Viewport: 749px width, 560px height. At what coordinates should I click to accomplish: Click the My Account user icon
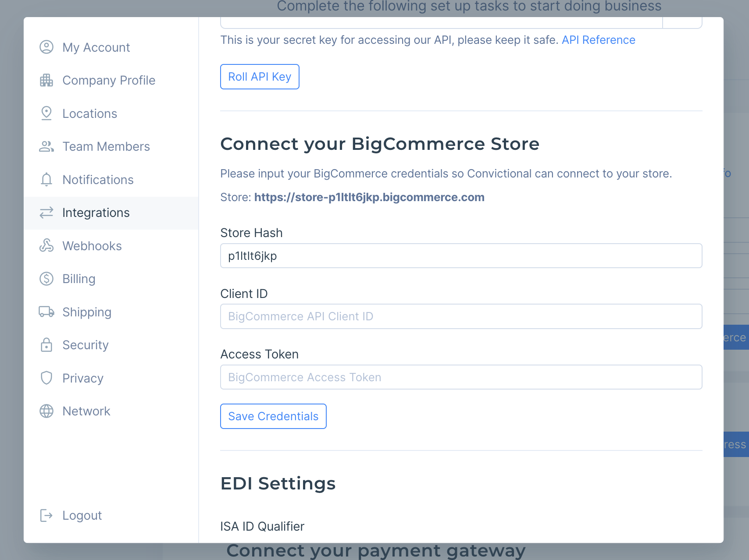[46, 47]
